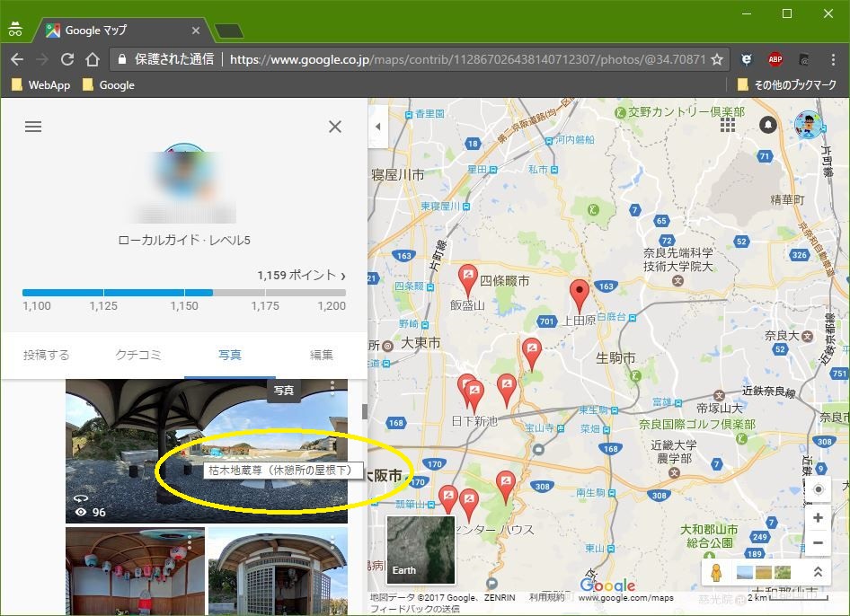The image size is (850, 616).
Task: Open options on lantern interior photo
Action: pos(190,541)
